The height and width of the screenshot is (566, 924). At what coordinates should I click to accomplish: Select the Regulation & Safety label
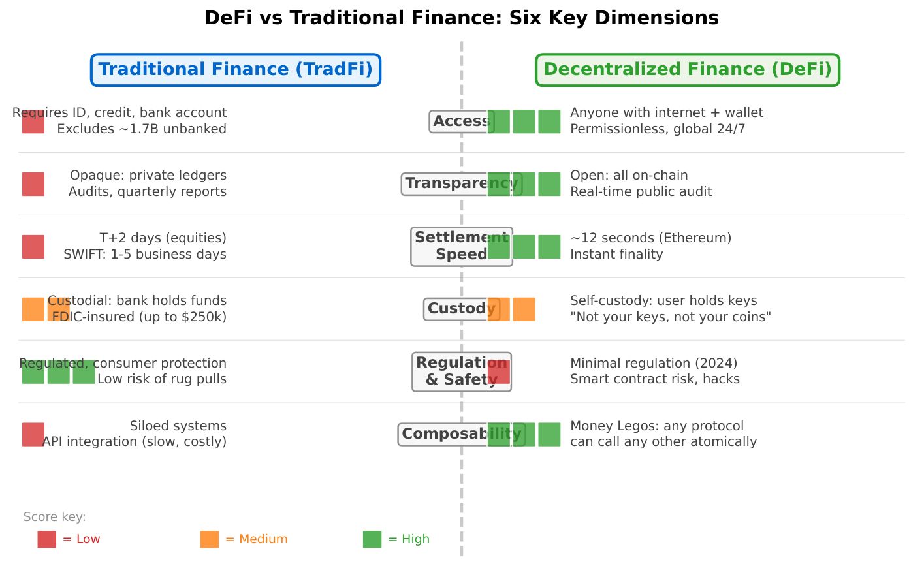coord(461,371)
